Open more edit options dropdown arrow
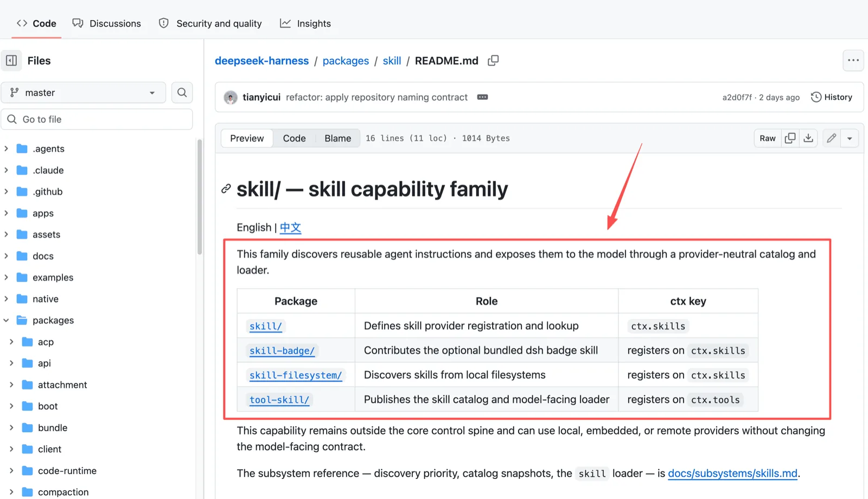This screenshot has width=868, height=499. [x=850, y=138]
